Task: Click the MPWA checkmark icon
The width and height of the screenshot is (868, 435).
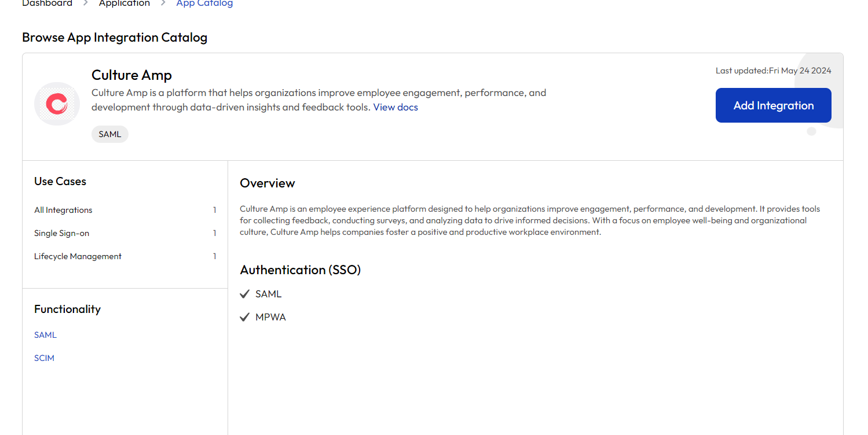Action: pyautogui.click(x=245, y=318)
